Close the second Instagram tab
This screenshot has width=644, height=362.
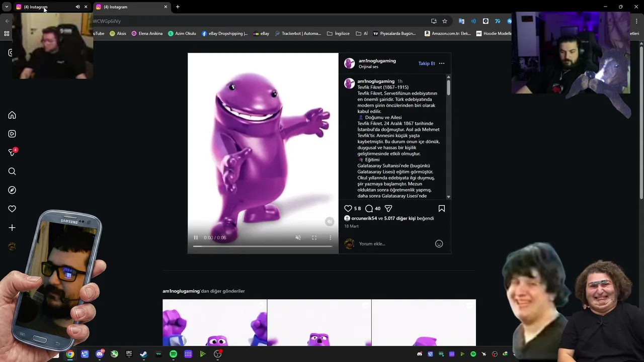(x=166, y=7)
